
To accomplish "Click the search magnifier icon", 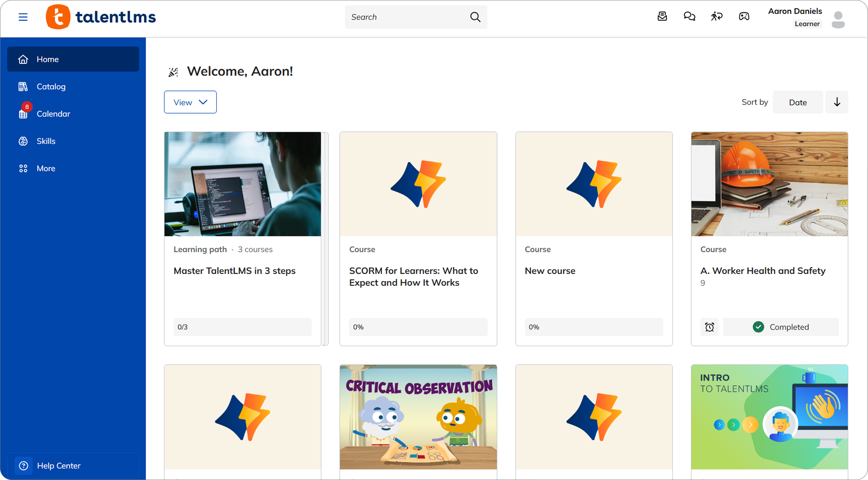I will [475, 17].
